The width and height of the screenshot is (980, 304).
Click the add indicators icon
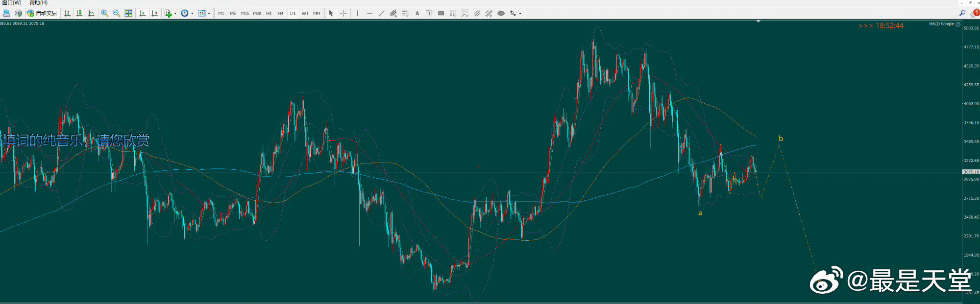pyautogui.click(x=169, y=13)
